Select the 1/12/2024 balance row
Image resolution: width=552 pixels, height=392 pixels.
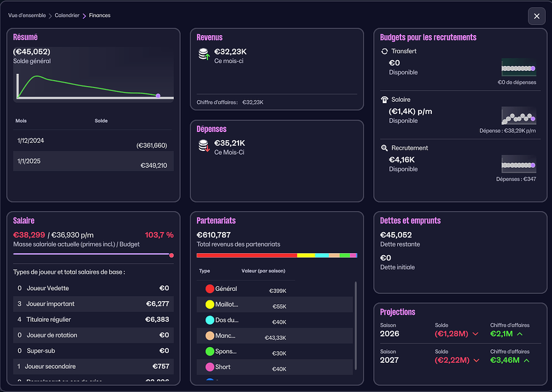pyautogui.click(x=93, y=141)
